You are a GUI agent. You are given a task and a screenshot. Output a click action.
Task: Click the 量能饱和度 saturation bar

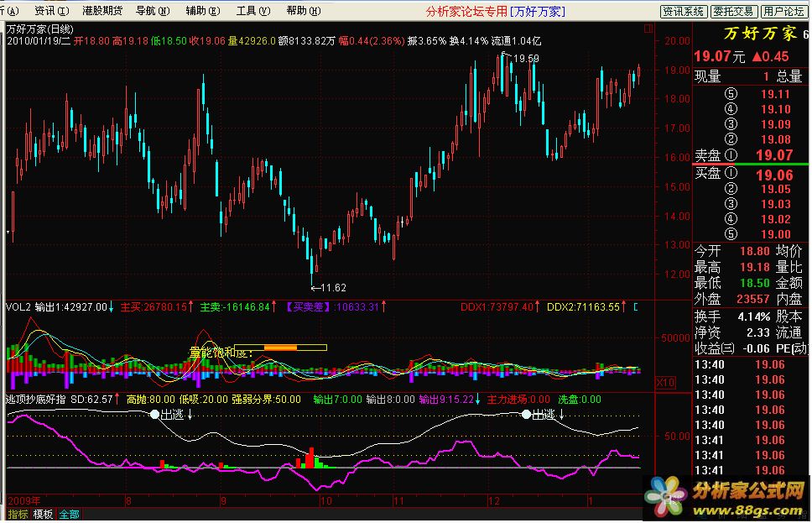[x=281, y=348]
